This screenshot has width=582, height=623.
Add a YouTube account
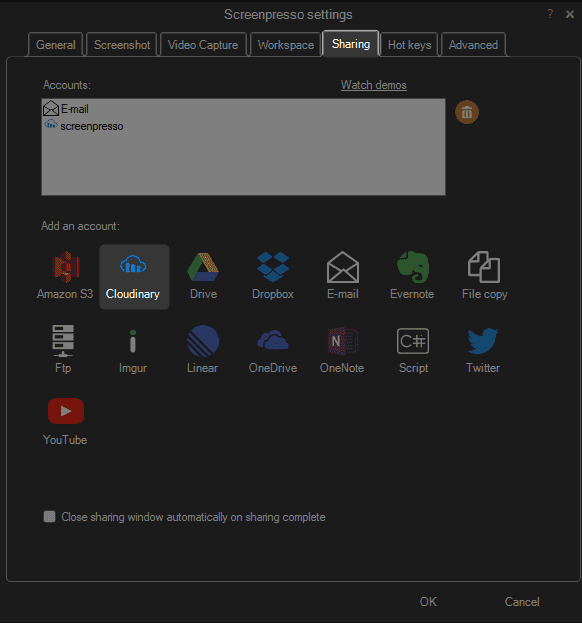(x=65, y=422)
